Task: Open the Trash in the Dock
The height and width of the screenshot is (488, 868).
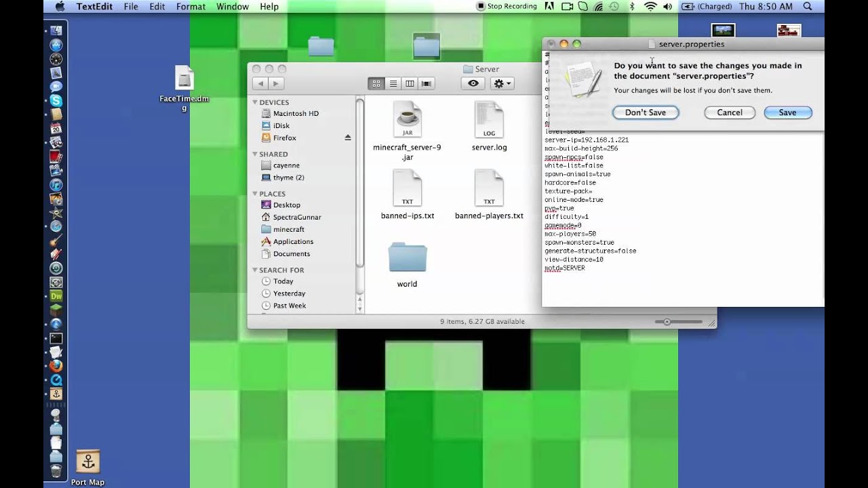Action: pos(56,470)
